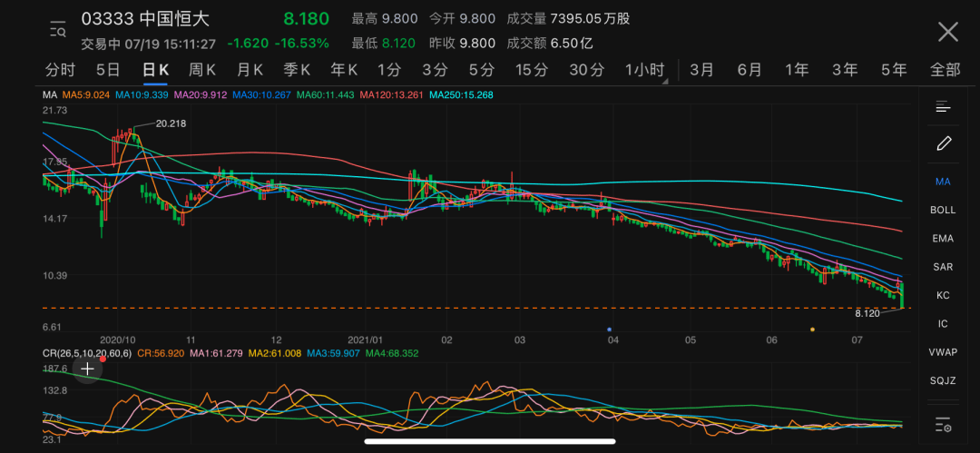Image resolution: width=980 pixels, height=453 pixels.
Task: Toggle the MA indicator
Action: click(943, 182)
